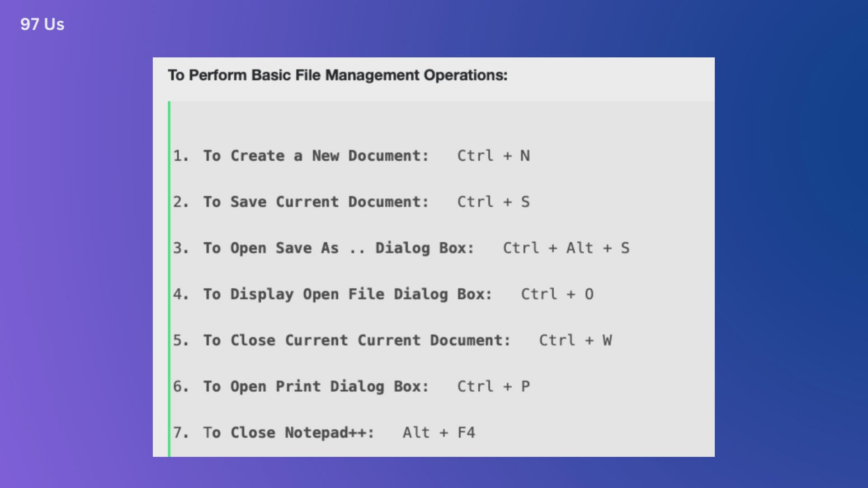The width and height of the screenshot is (868, 488).
Task: Select 'To Open Print Dialog Box:' text
Action: 316,386
